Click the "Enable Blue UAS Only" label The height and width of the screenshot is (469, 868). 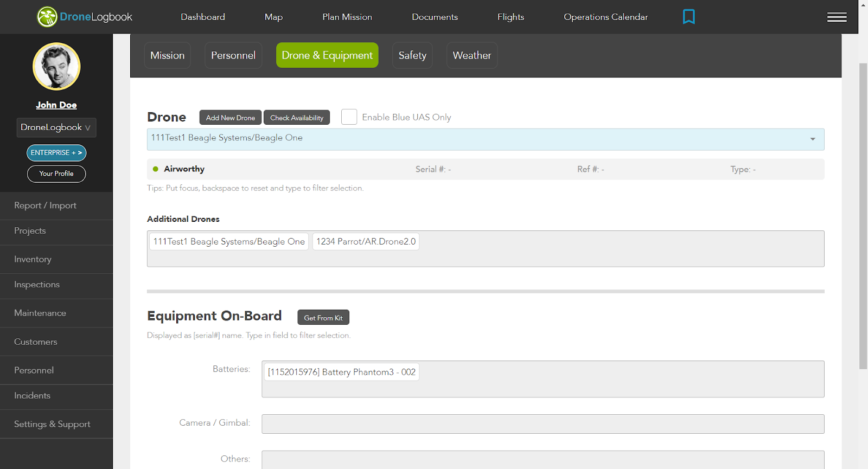[x=406, y=117]
